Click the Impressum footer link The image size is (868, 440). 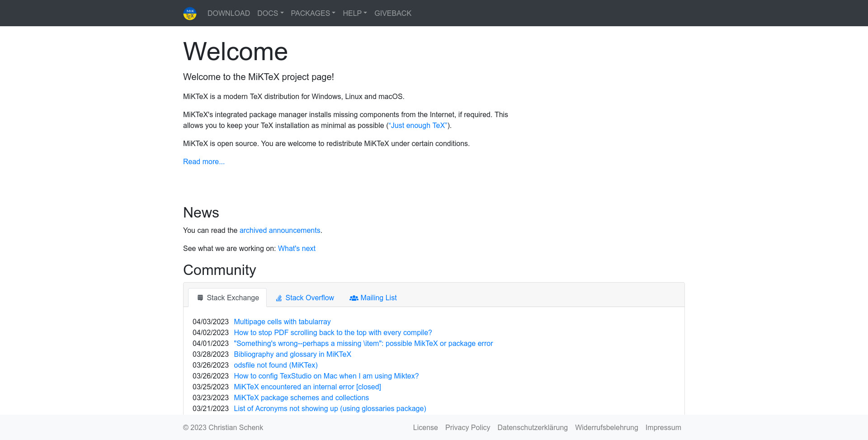(x=663, y=428)
